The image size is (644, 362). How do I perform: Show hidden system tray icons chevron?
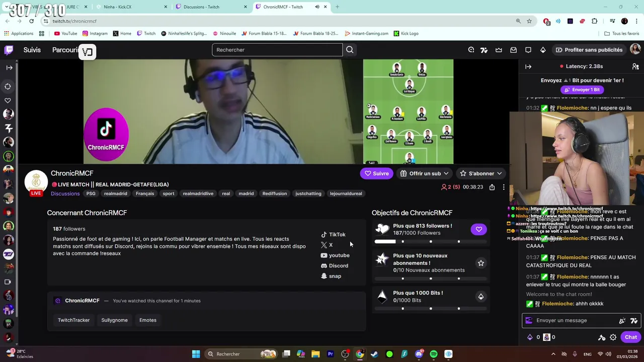point(553,354)
